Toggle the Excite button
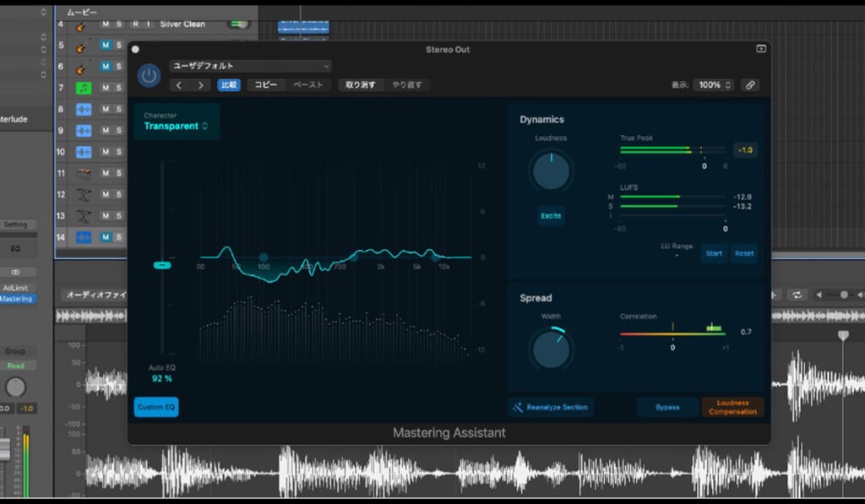The image size is (865, 504). 551,215
